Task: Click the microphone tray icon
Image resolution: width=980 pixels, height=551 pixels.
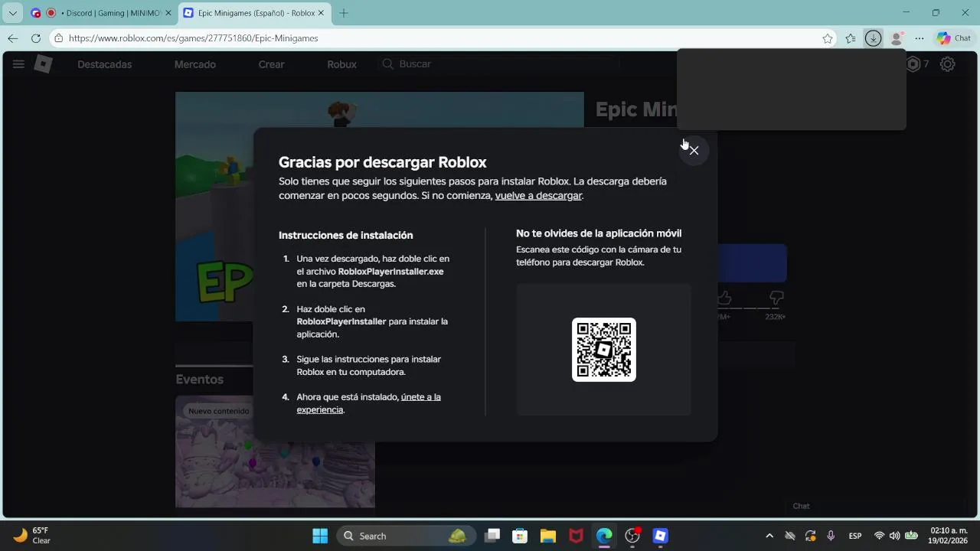Action: pos(831,536)
